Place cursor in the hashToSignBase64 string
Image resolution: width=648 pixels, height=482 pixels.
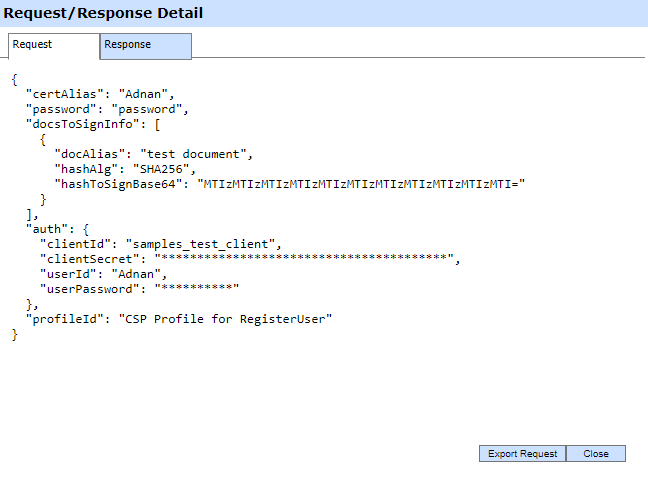pyautogui.click(x=360, y=184)
